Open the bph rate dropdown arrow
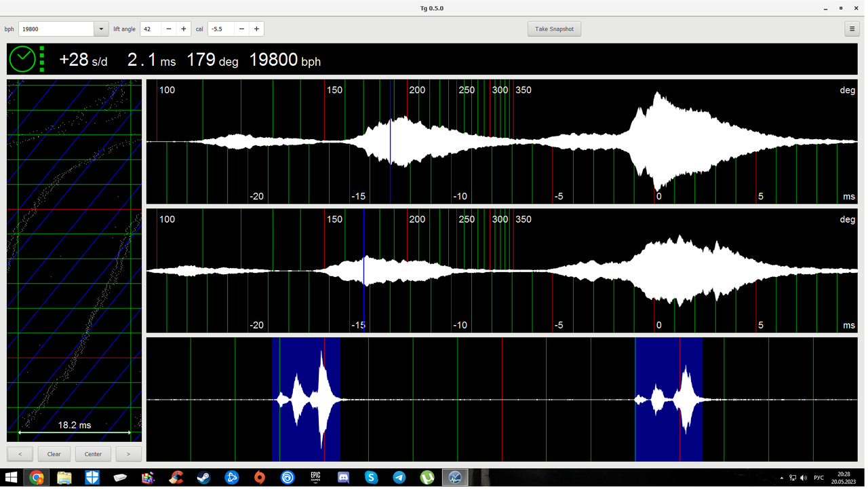This screenshot has width=868, height=490. (x=101, y=29)
